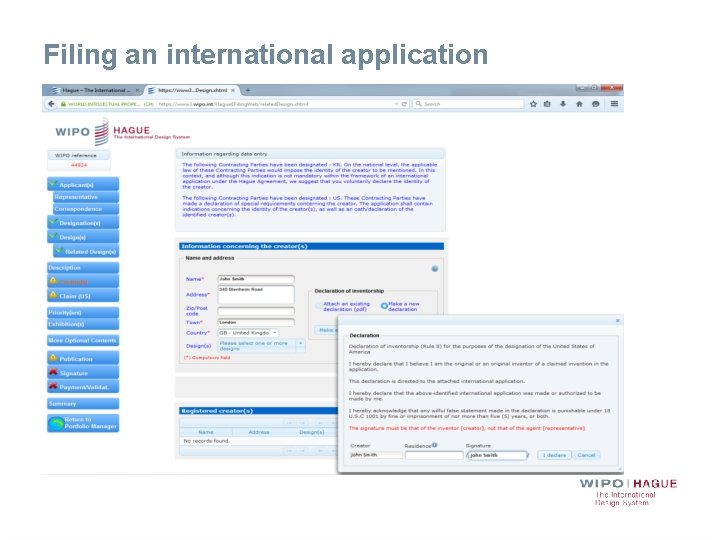Open Correspondence section in sidebar

[x=86, y=209]
